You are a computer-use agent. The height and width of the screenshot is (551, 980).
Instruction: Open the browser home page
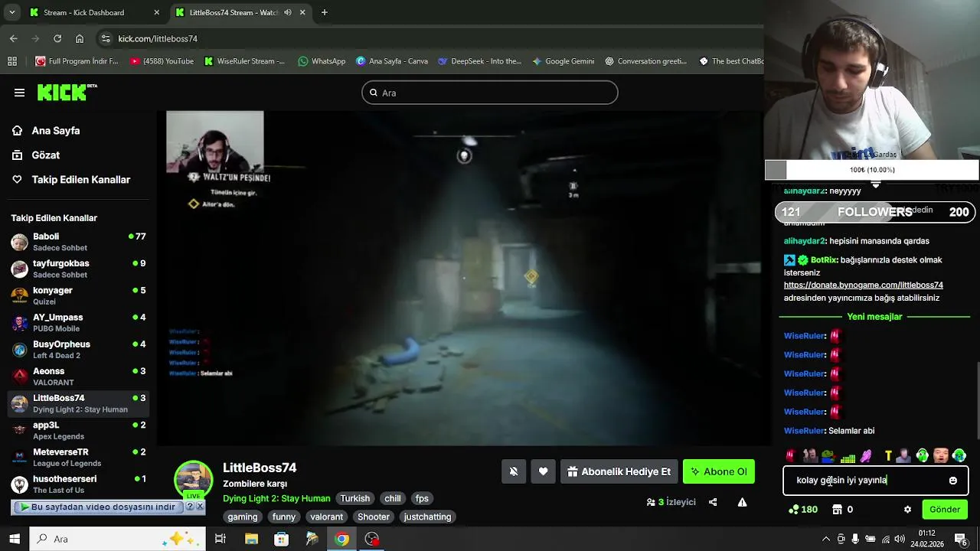(x=80, y=38)
